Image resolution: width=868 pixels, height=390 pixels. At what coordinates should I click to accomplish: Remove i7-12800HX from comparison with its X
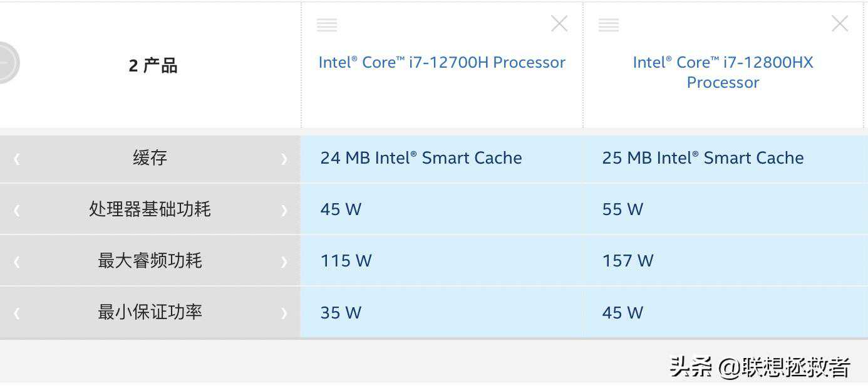click(x=839, y=24)
